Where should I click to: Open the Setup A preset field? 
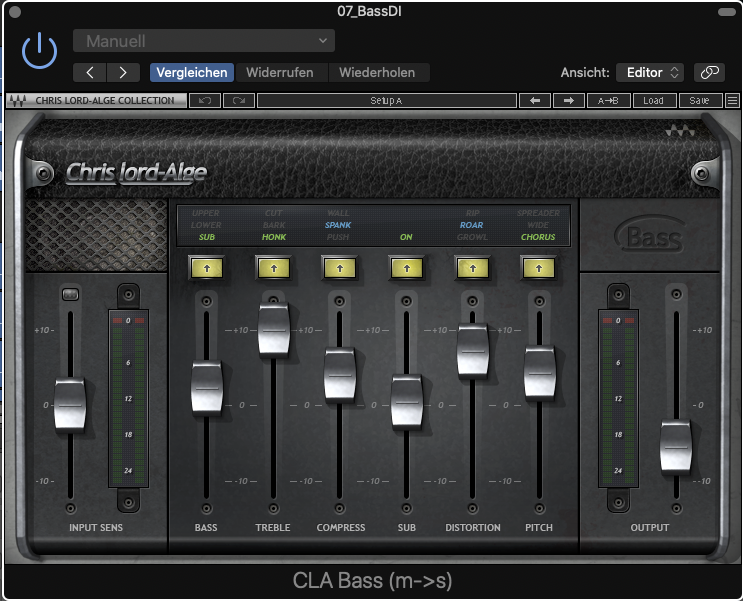tap(386, 101)
